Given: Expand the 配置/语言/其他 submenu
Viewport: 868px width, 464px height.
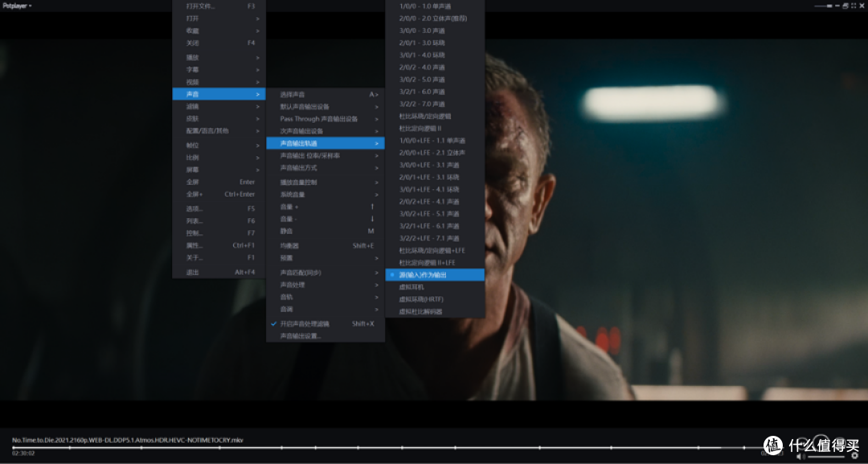Looking at the screenshot, I should click(x=219, y=130).
